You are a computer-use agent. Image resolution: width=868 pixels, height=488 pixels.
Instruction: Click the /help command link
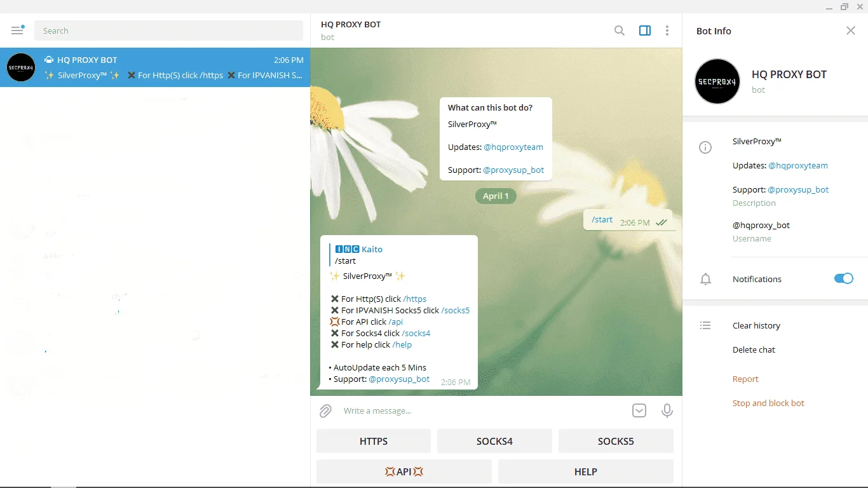click(402, 345)
